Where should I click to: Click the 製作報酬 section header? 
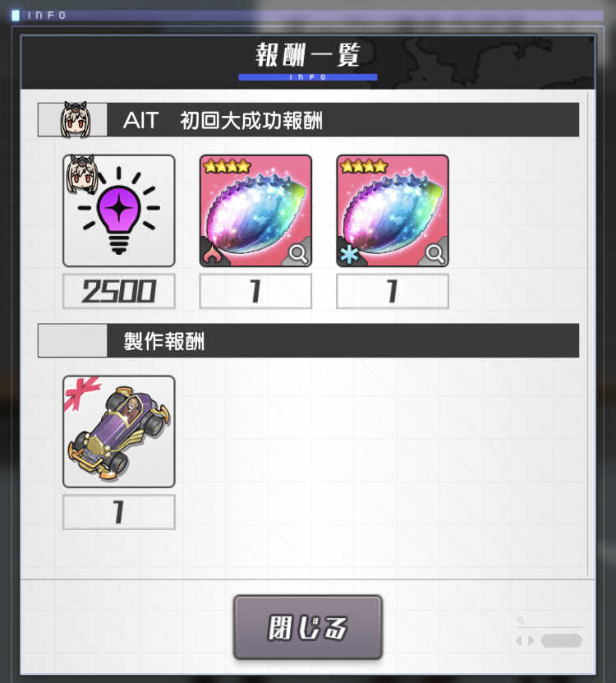308,340
